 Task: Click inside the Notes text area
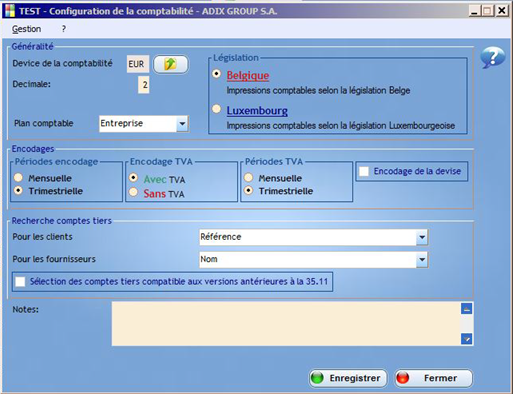tap(286, 324)
